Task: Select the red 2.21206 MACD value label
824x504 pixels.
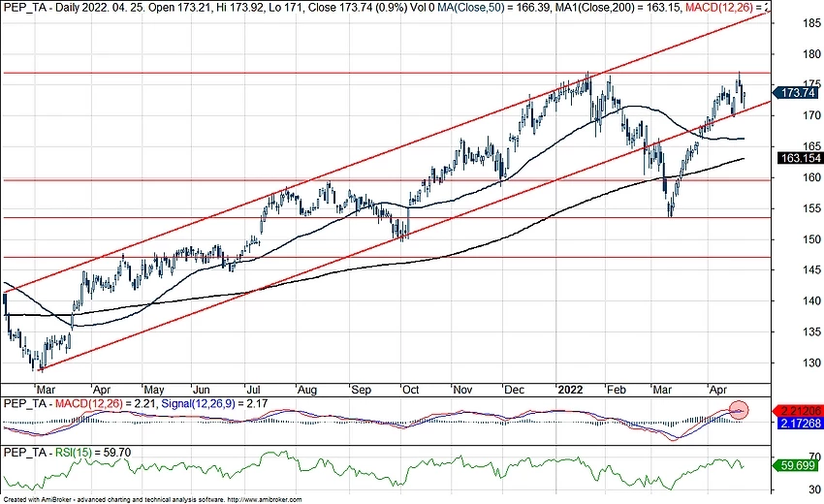Action: pyautogui.click(x=800, y=411)
